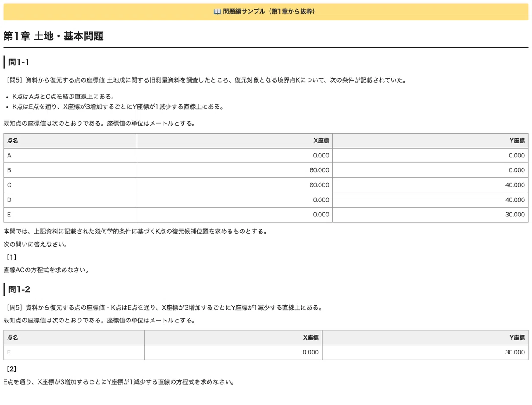Image resolution: width=532 pixels, height=405 pixels.
Task: Click the bullet K点はA点とC点を結ぶ直線上にある。
Action: click(x=65, y=97)
